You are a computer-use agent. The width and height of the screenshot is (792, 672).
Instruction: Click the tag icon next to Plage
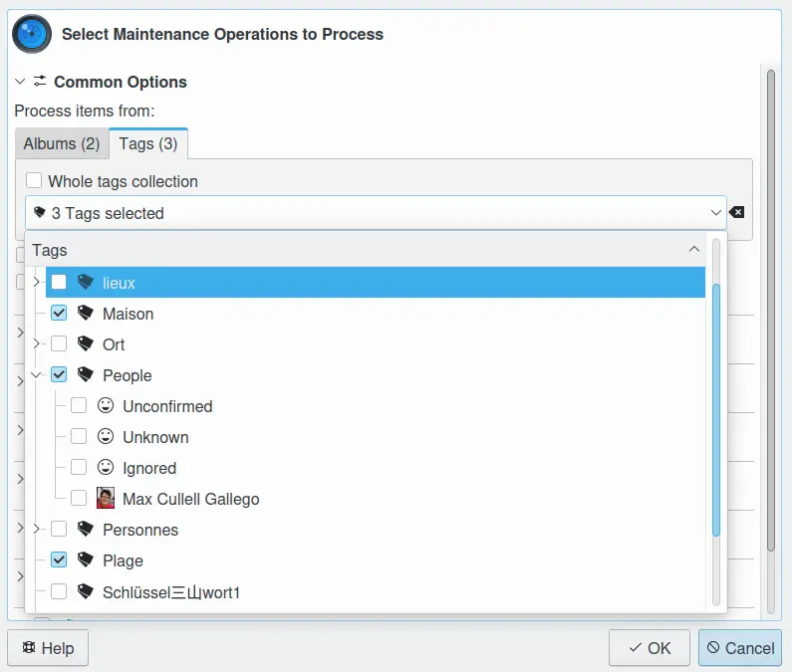pyautogui.click(x=85, y=560)
